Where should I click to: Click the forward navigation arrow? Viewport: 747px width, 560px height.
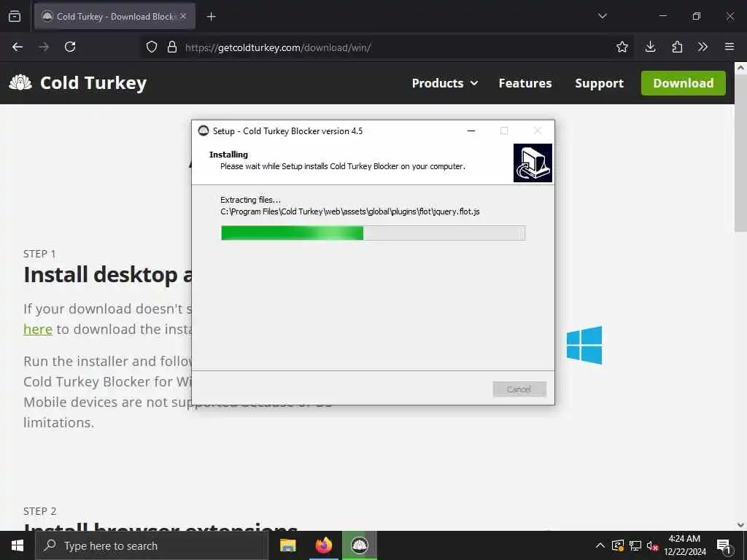44,47
